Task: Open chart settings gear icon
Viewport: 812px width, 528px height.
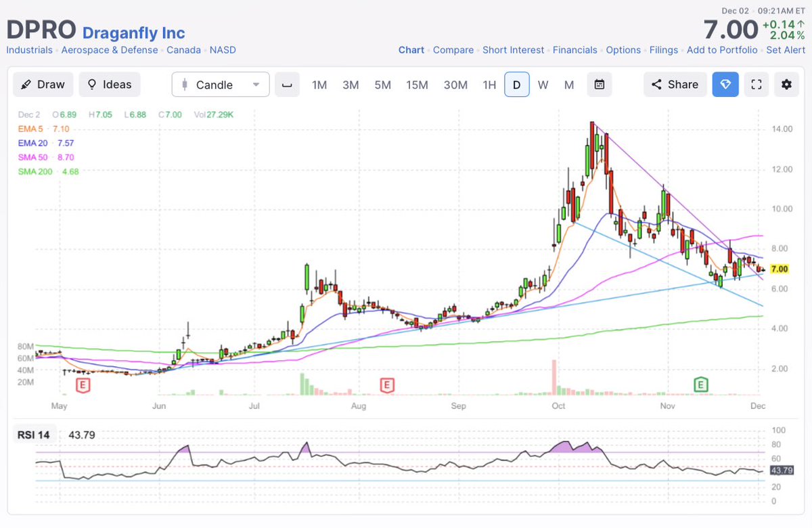Action: 786,85
